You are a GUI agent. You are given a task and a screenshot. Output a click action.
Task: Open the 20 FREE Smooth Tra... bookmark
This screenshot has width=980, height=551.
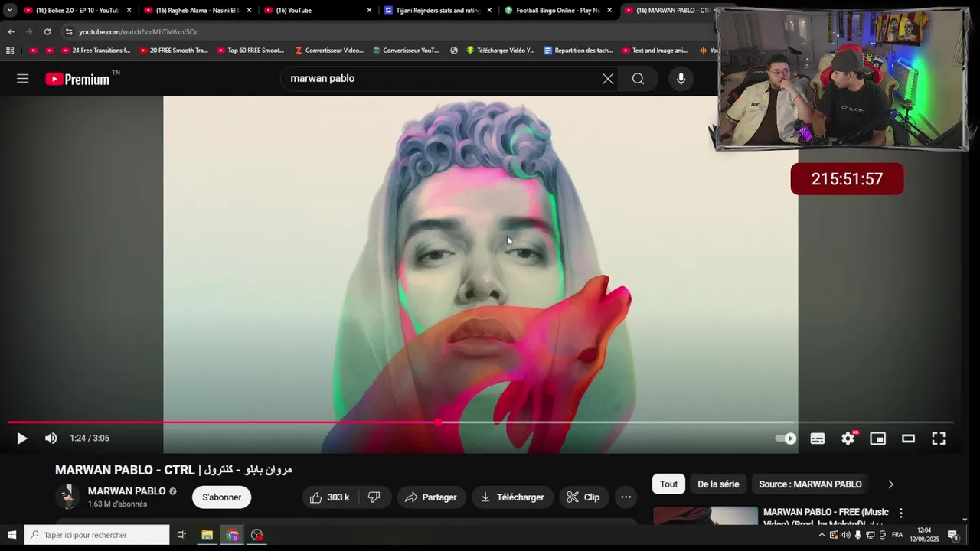click(x=174, y=51)
